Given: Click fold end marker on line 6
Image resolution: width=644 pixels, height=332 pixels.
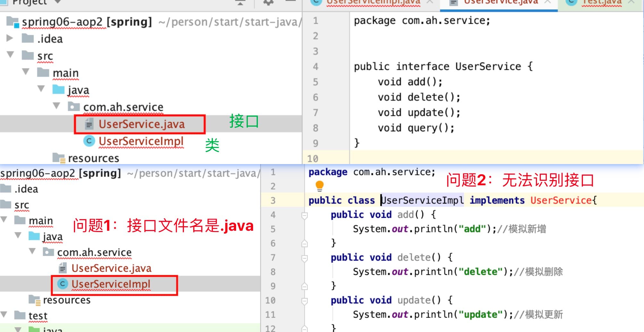Looking at the screenshot, I should click(x=305, y=244).
